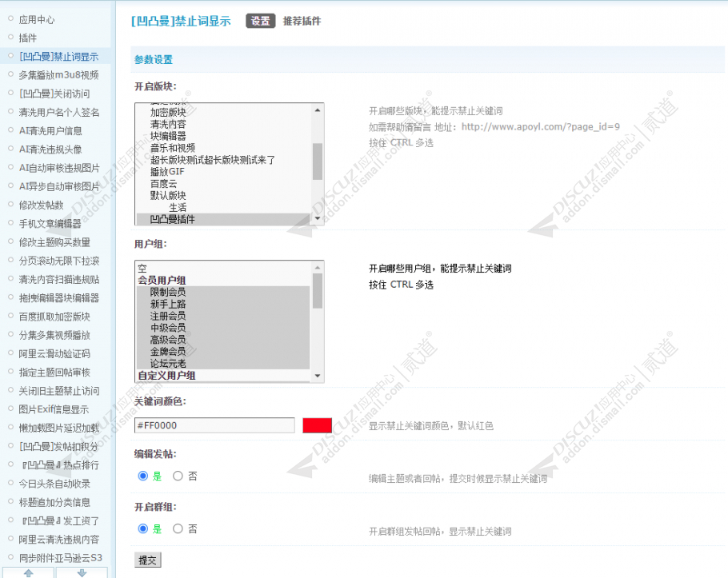This screenshot has height=578, width=728.
Task: Click scroll up arrow in 用户组 list
Action: [x=318, y=268]
